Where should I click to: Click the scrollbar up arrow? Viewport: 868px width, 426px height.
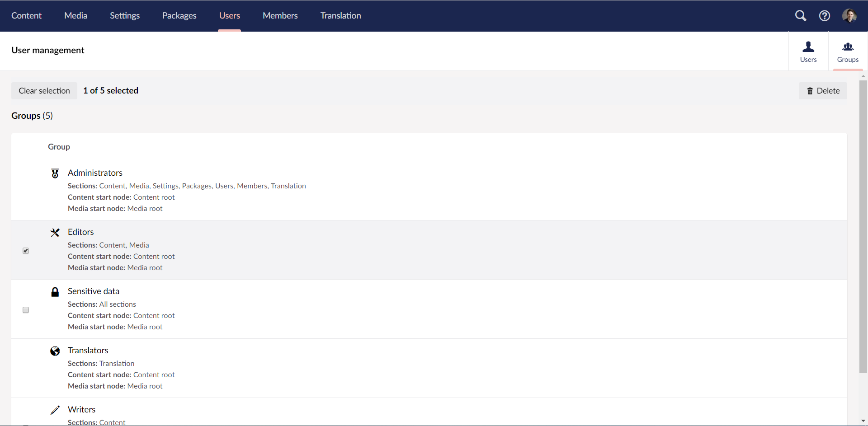tap(863, 75)
